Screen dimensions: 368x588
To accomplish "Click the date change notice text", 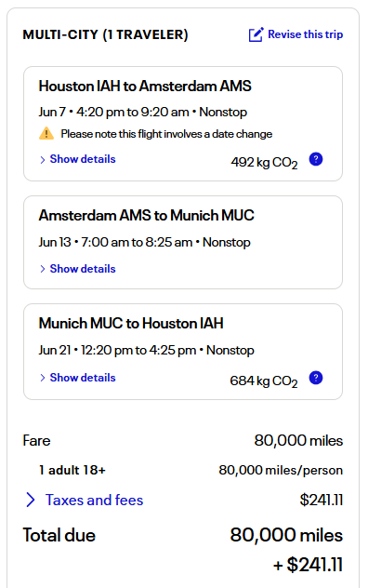I will pyautogui.click(x=166, y=134).
